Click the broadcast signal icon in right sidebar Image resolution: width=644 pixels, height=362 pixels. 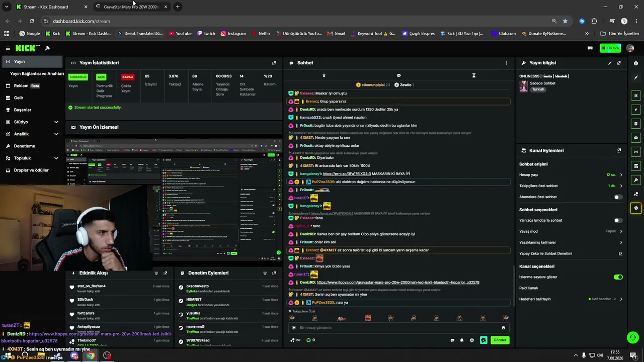[636, 152]
